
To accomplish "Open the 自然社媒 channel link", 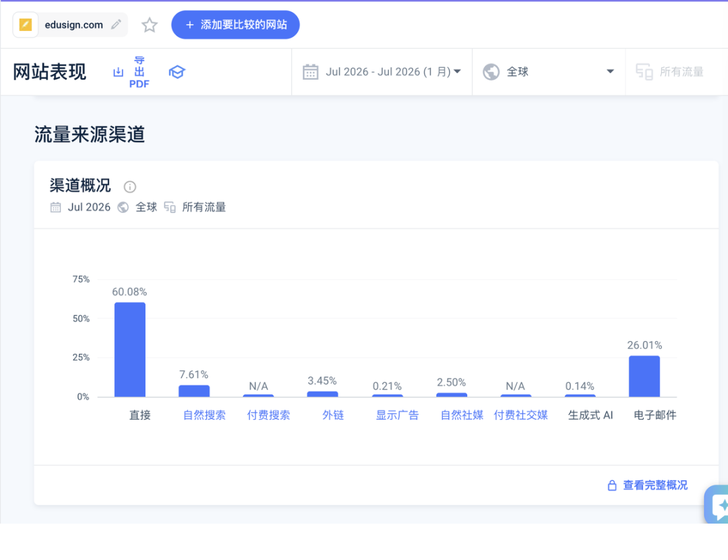I will (x=462, y=415).
